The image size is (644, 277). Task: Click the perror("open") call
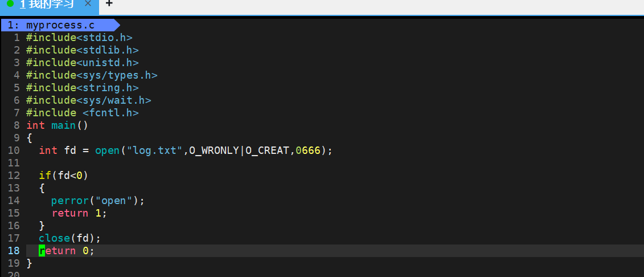click(98, 201)
